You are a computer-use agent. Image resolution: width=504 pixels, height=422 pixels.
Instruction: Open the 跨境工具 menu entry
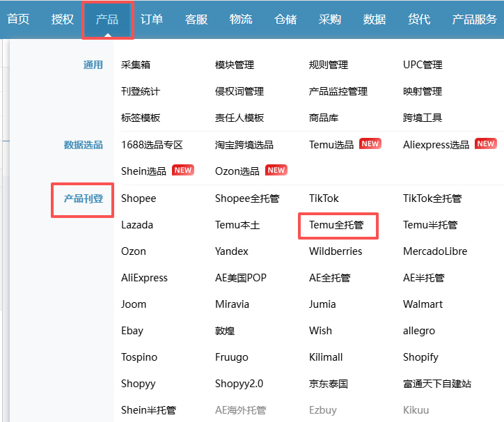(423, 118)
